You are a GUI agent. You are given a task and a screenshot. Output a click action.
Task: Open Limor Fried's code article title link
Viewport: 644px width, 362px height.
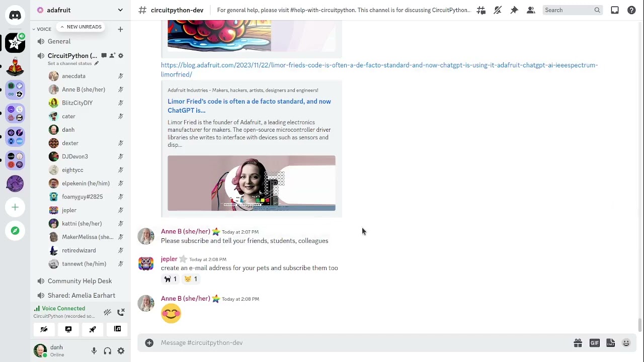(x=249, y=106)
